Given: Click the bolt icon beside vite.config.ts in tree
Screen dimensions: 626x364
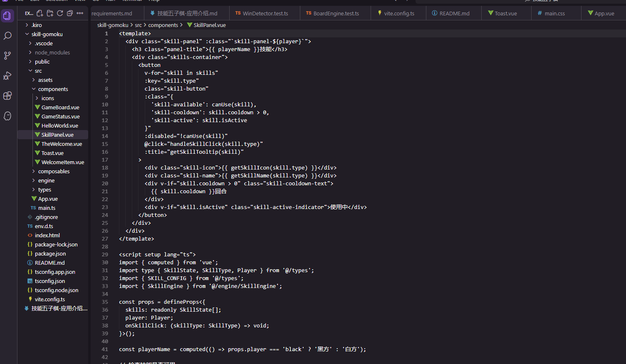Looking at the screenshot, I should point(30,299).
